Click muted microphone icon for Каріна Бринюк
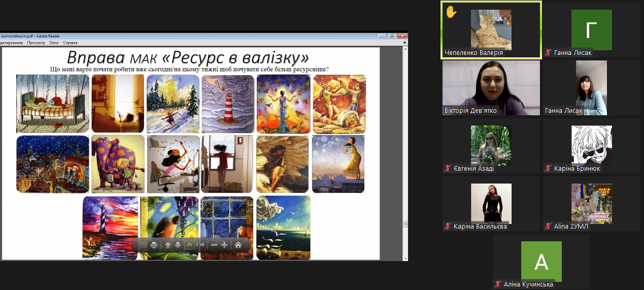Image resolution: width=644 pixels, height=290 pixels. 548,169
